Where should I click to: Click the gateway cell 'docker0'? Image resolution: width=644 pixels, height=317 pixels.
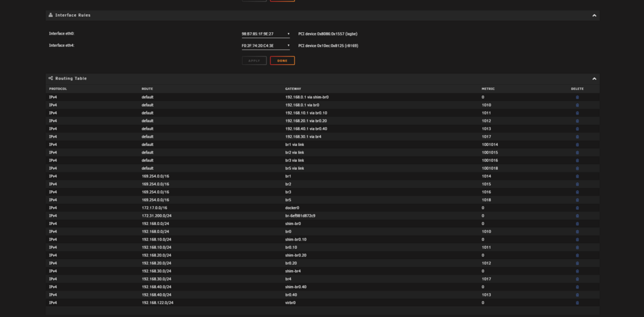click(292, 208)
